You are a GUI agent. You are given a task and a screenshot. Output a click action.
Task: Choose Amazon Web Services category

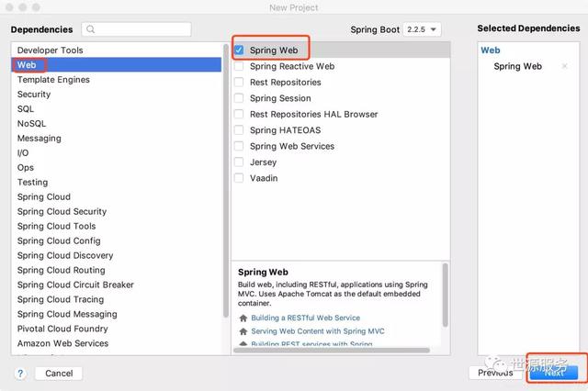pos(117,343)
